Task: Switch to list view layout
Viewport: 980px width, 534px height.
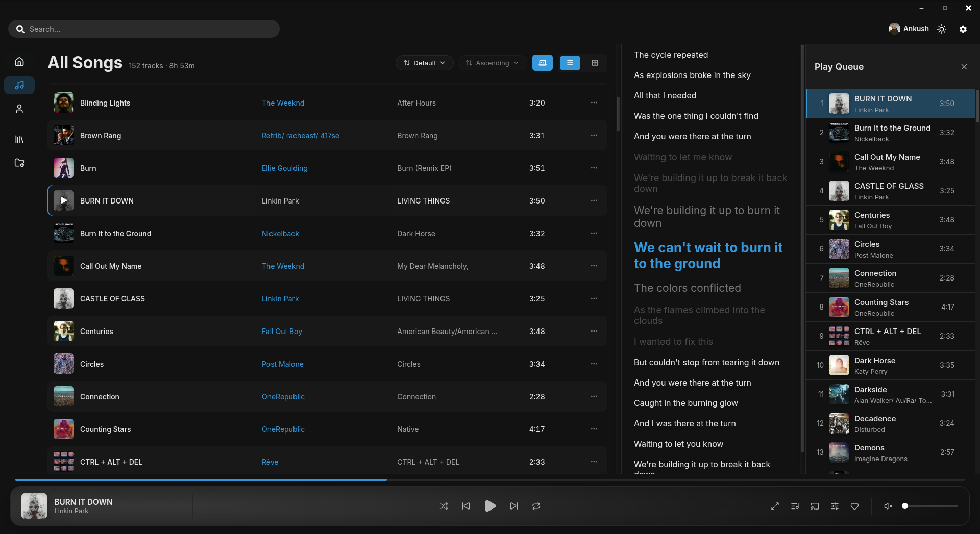Action: 570,63
